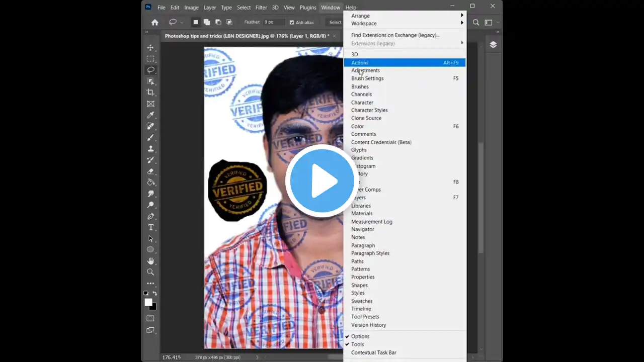The height and width of the screenshot is (362, 644).
Task: Expand the Workspace submenu
Action: (x=405, y=24)
